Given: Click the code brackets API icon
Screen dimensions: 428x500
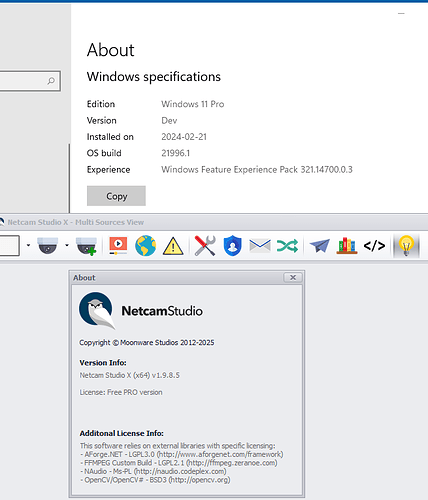Looking at the screenshot, I should click(374, 246).
